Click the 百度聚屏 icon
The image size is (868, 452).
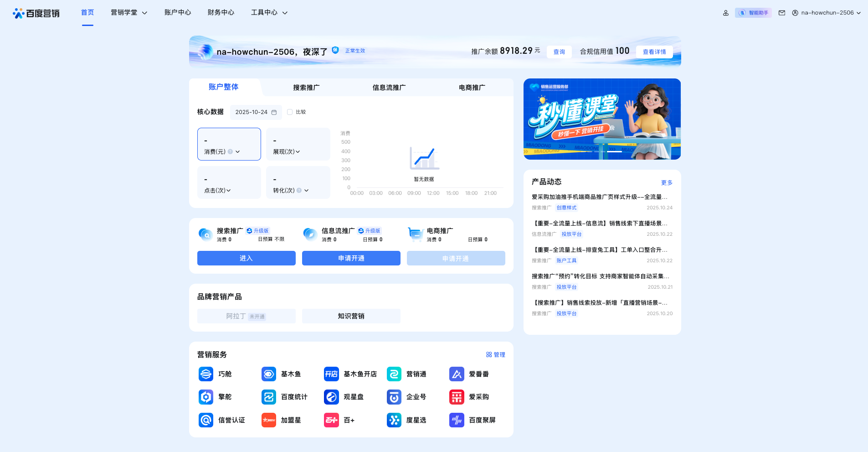457,420
